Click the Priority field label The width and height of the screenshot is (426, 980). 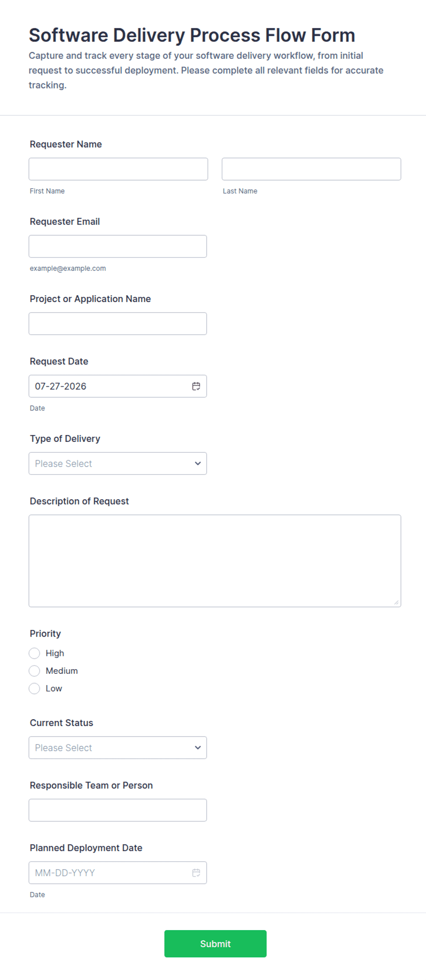[x=45, y=633]
